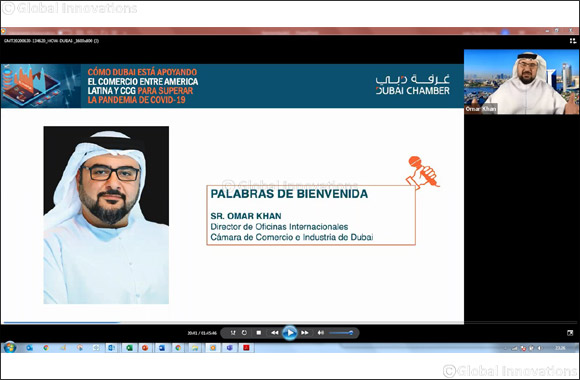Click the Dubai Chamber logo
Screen dimensions: 580x380
(x=412, y=85)
